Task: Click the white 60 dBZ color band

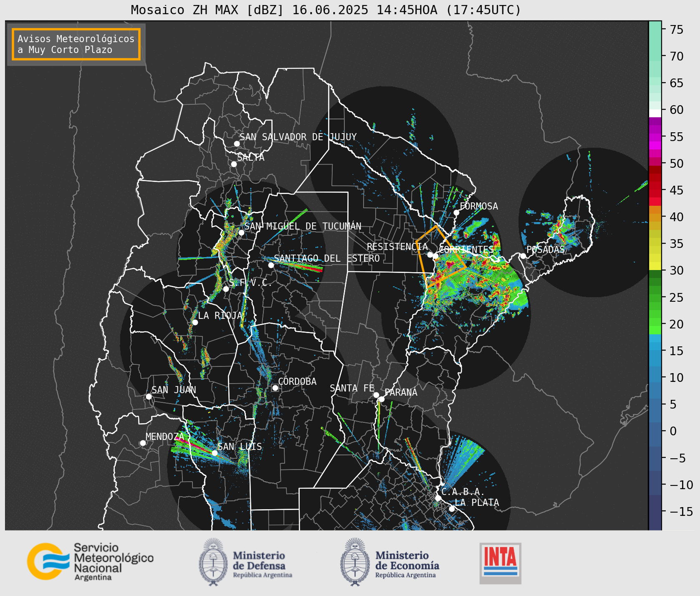Action: click(655, 113)
